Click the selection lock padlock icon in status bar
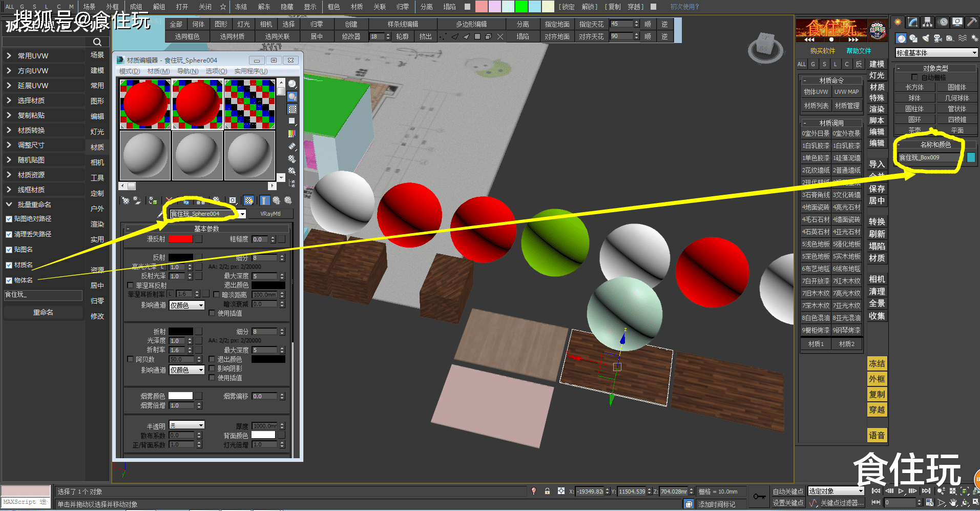The width and height of the screenshot is (980, 511). [x=547, y=491]
